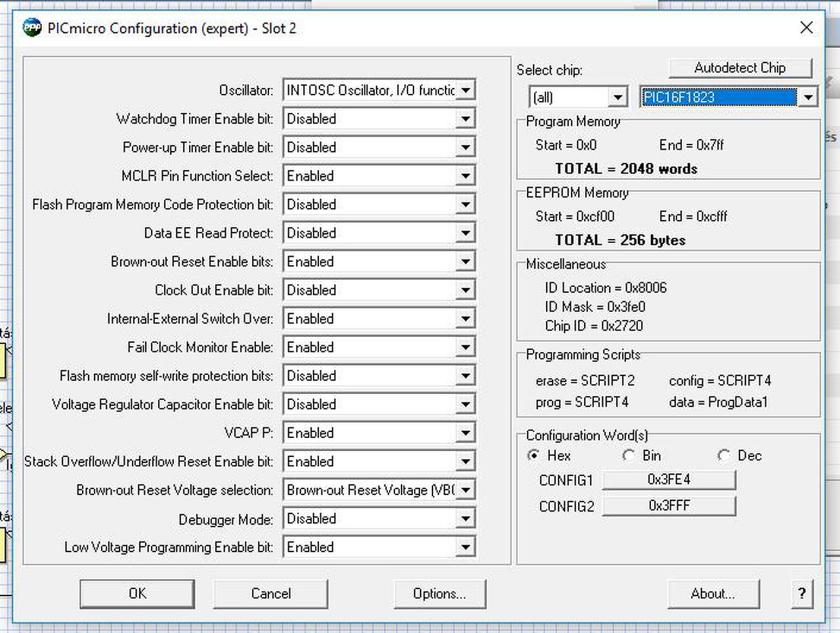Click the 'erase = SCRIPT2' text
This screenshot has height=633, width=840.
585,381
